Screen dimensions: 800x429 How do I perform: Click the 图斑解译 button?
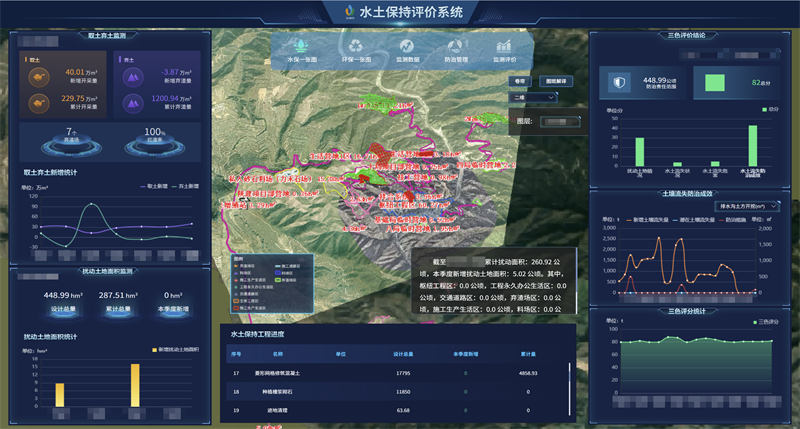[555, 80]
